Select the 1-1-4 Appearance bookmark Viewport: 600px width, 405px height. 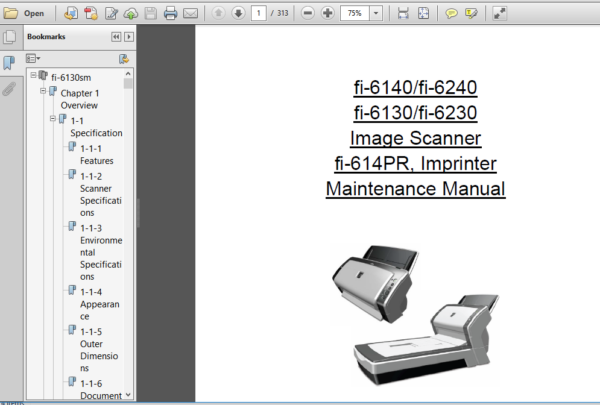99,304
